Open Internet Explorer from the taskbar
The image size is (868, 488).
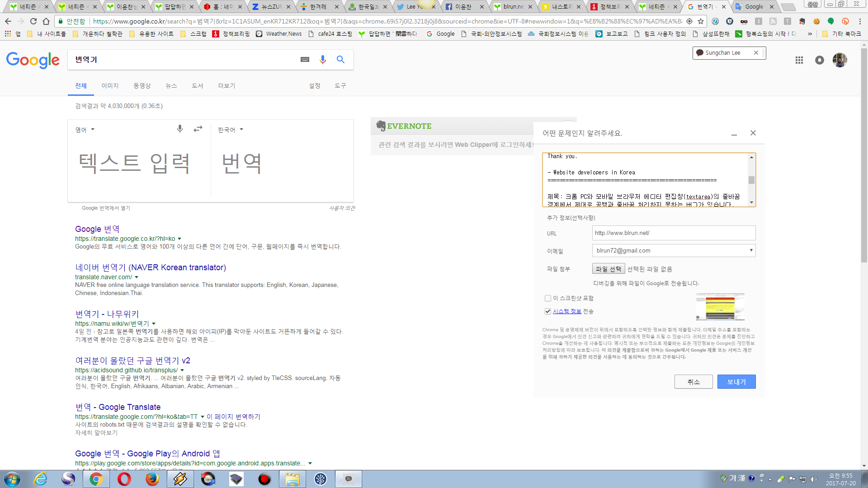tap(41, 479)
